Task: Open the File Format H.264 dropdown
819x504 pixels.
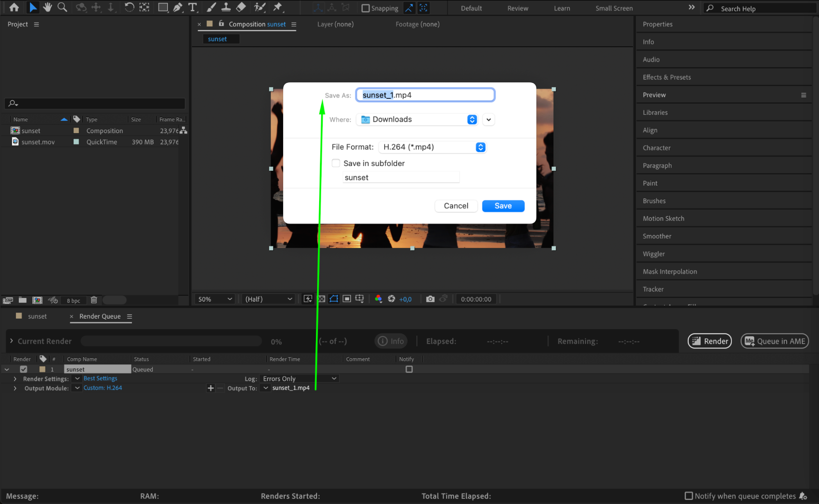Action: coord(432,147)
